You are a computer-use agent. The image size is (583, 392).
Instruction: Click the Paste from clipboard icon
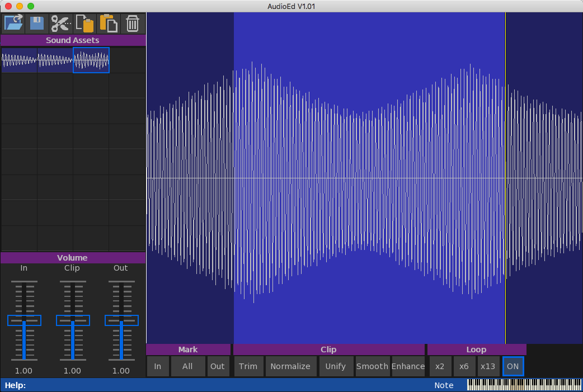[109, 23]
